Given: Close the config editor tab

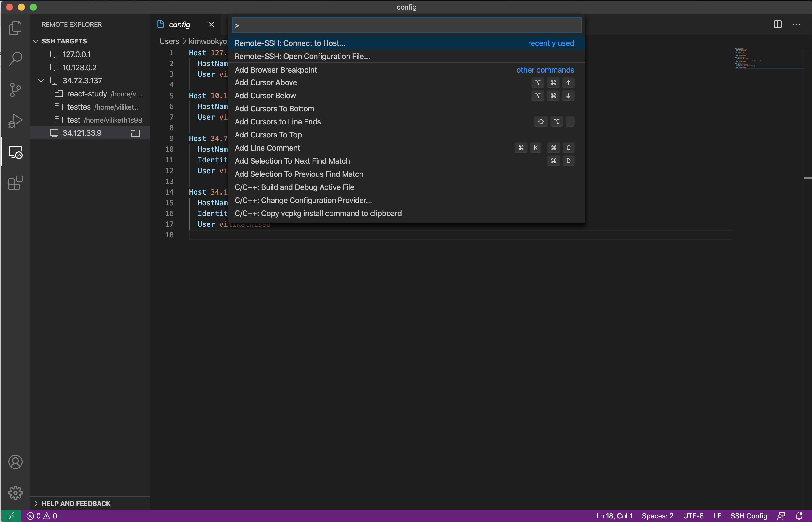Looking at the screenshot, I should point(211,24).
